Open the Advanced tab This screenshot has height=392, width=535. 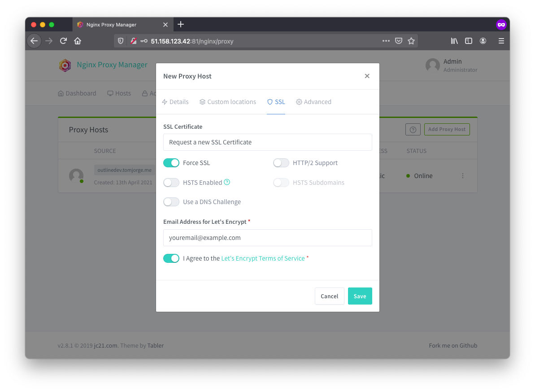pyautogui.click(x=313, y=102)
